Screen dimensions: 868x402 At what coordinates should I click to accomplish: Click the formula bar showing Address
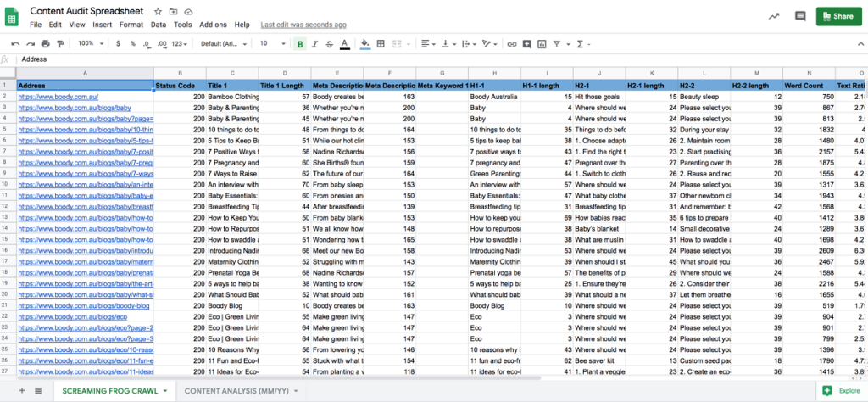442,59
